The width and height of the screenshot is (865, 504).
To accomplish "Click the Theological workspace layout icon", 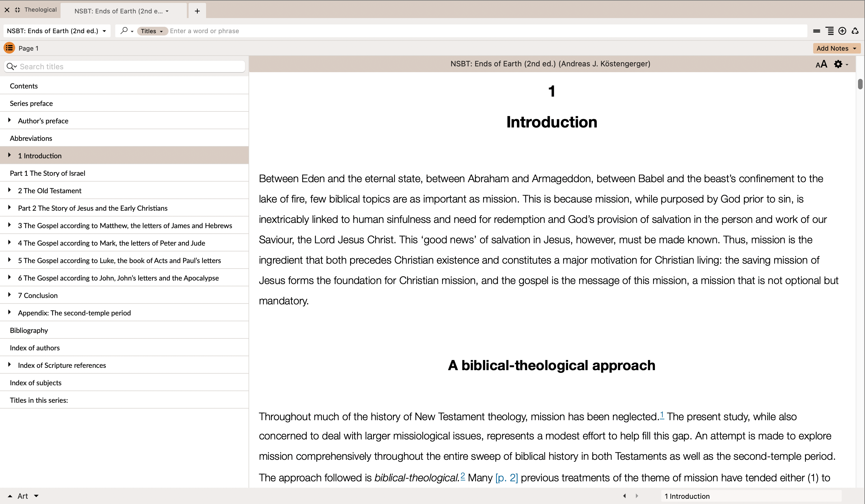I will [17, 10].
